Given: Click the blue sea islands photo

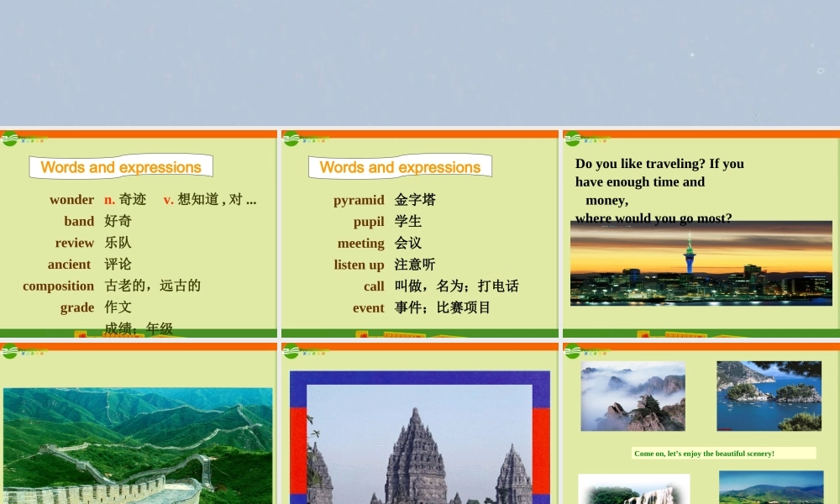Looking at the screenshot, I should click(769, 396).
